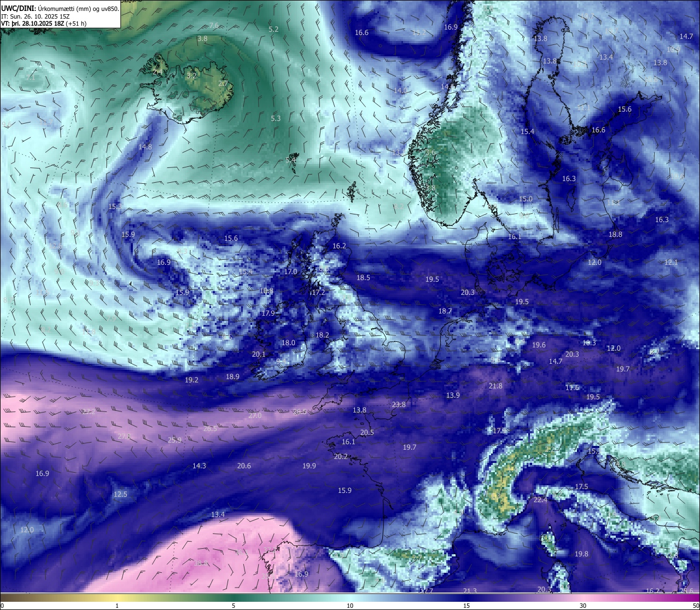Click the 18.5 value over the North Sea
Screen dimensions: 700x610
pyautogui.click(x=363, y=278)
